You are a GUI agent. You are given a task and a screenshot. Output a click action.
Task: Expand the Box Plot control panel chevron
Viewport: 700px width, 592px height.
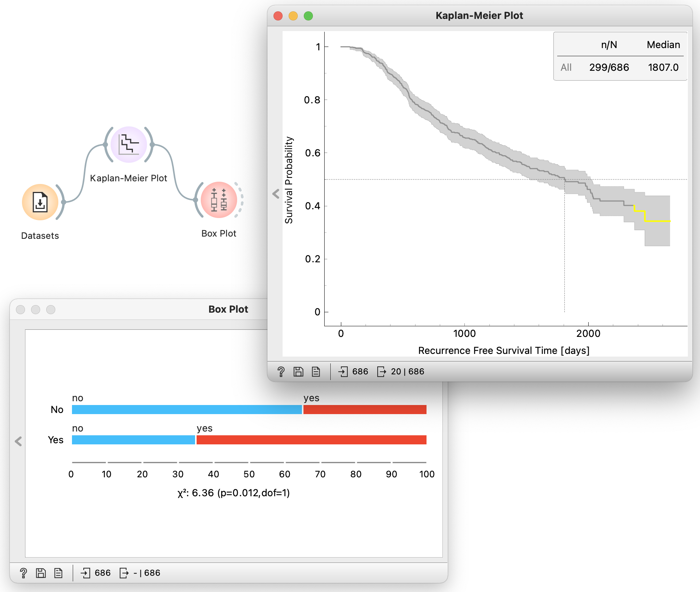[x=18, y=441]
